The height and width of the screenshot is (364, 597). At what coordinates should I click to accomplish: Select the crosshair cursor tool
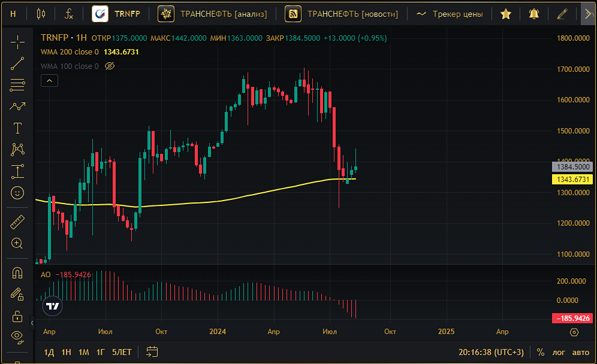pyautogui.click(x=17, y=41)
